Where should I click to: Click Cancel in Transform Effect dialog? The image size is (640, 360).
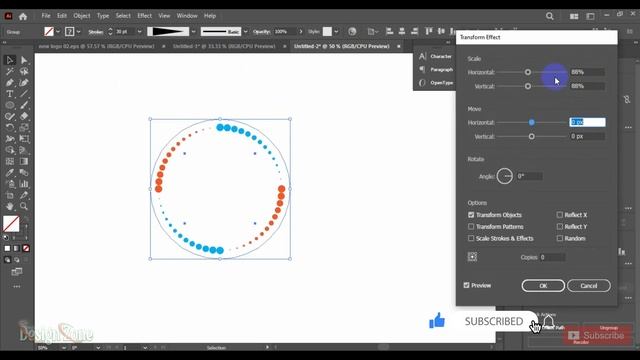(589, 286)
